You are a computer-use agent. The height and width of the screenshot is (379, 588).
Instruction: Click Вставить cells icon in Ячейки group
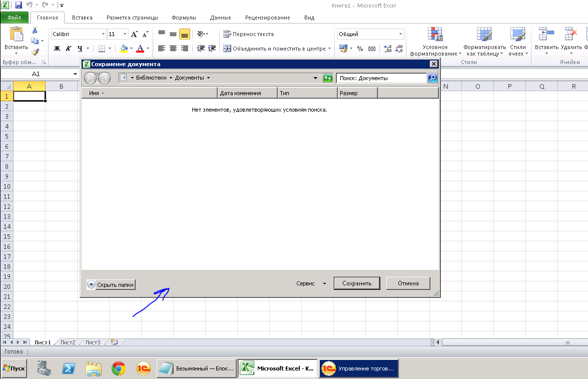[x=546, y=34]
